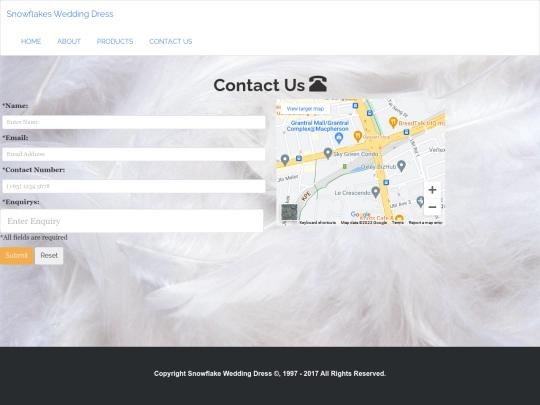Viewport: 540px width, 405px height.
Task: Click the *Enquirys: label
Action: coord(21,202)
